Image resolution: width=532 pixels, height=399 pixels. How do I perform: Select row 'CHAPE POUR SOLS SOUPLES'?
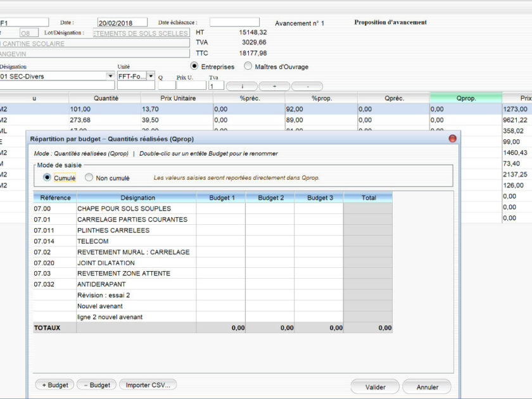coord(213,208)
